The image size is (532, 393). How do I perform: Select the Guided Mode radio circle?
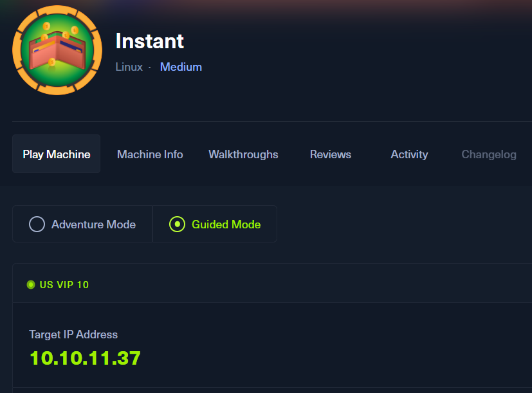[x=177, y=224]
